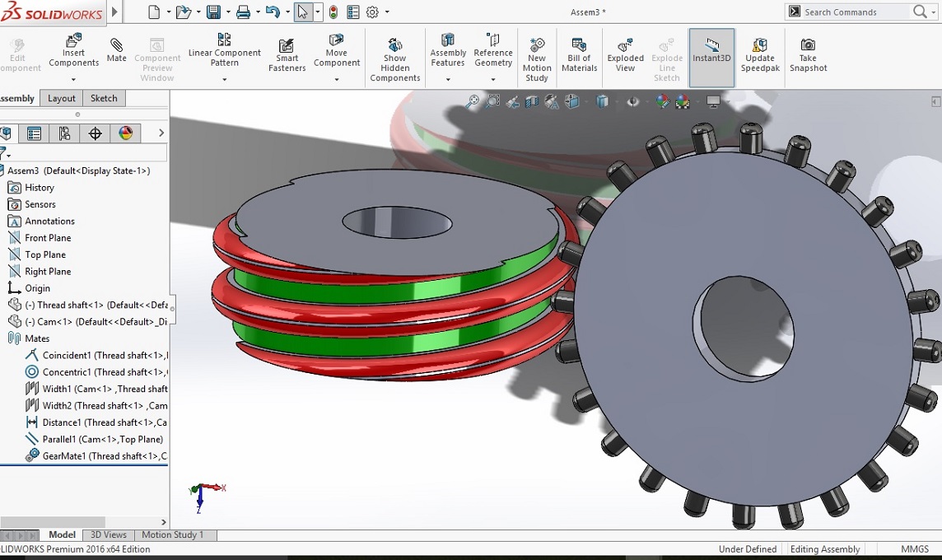Open the Motion Study 1 tab
This screenshot has width=942, height=560.
click(x=172, y=534)
